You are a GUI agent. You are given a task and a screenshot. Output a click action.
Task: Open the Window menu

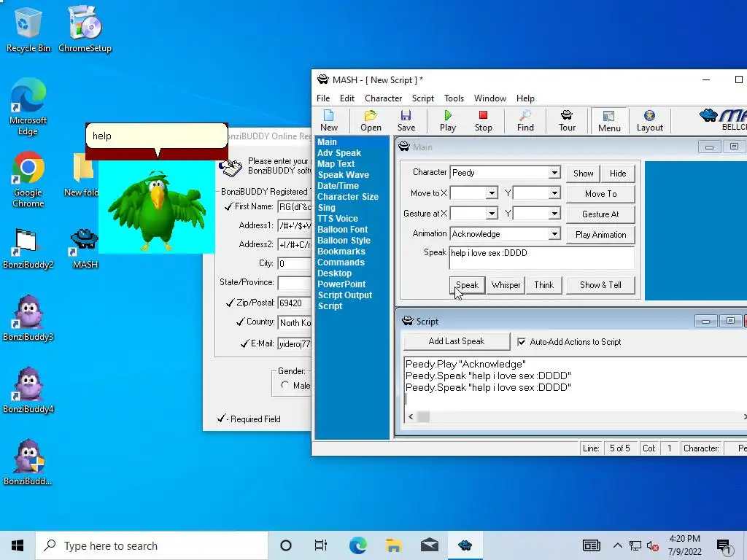489,98
